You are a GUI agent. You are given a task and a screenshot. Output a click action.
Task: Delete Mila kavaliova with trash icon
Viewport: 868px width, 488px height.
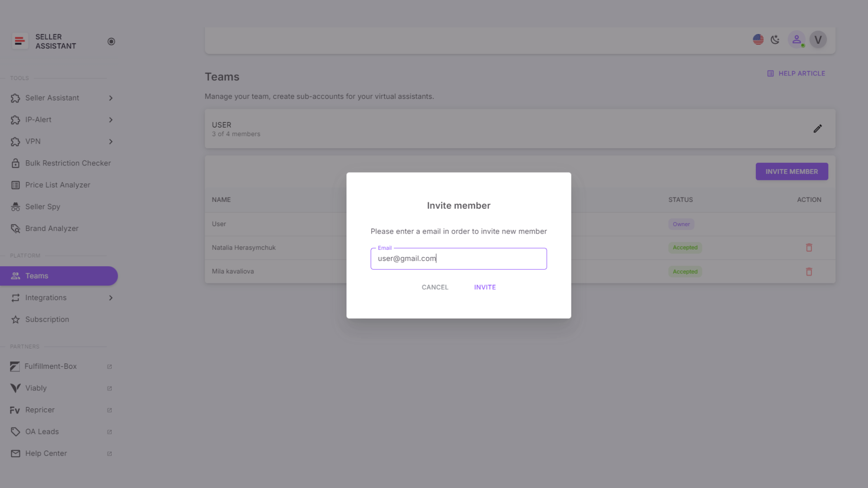809,272
